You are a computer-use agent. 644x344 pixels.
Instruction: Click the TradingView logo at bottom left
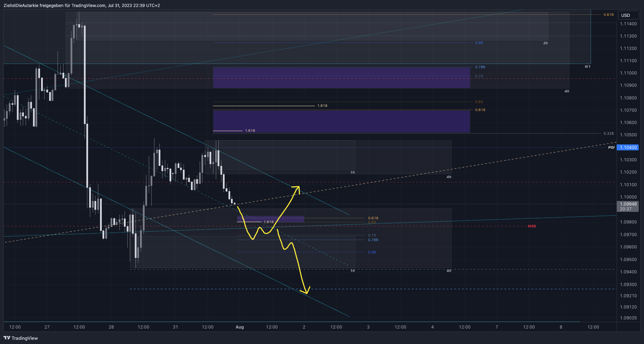pos(21,338)
